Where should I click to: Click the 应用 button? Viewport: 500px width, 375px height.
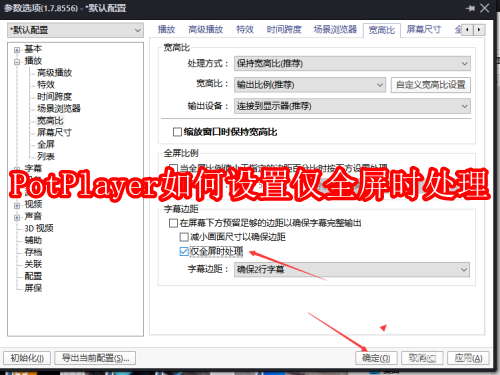tap(468, 358)
